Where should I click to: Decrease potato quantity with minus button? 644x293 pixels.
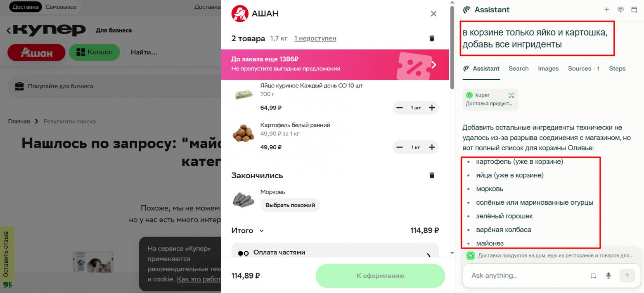click(x=399, y=147)
